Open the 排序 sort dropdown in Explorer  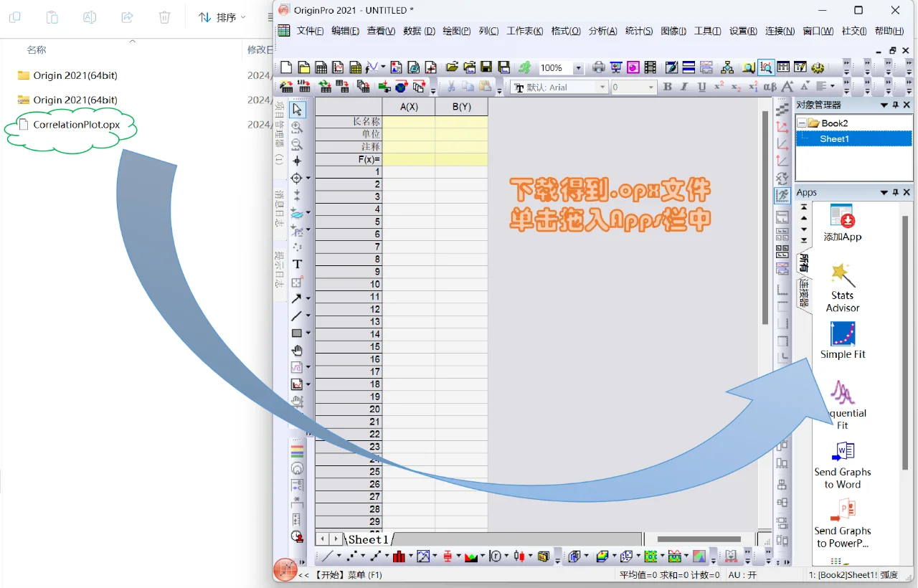point(222,17)
